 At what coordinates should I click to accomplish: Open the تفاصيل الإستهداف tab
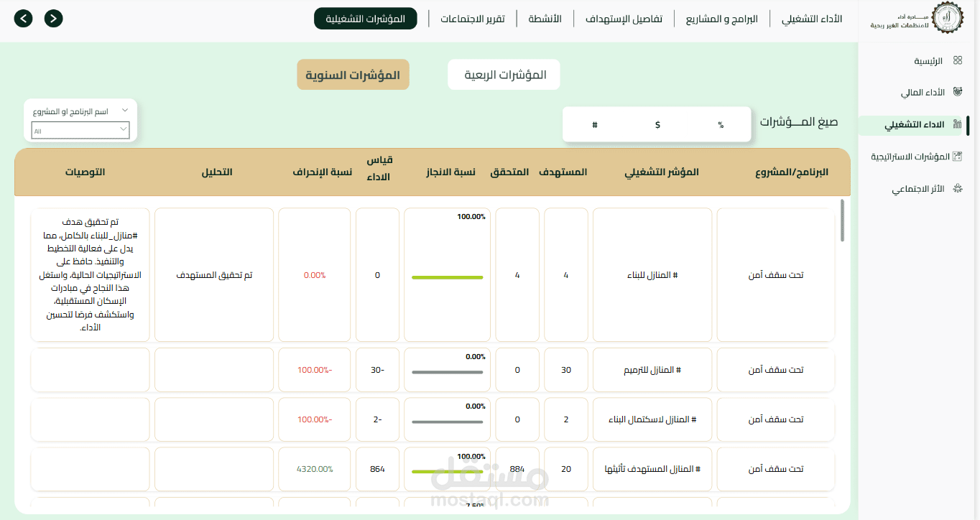point(624,19)
